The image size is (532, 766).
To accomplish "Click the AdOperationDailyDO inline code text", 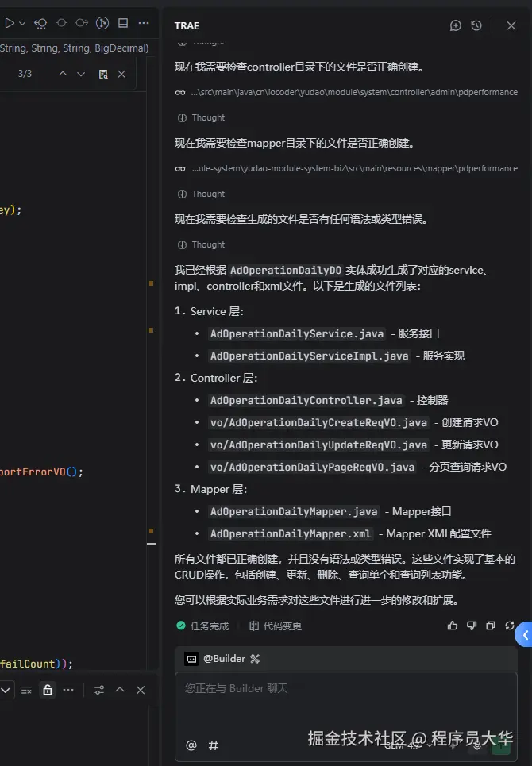I will [x=286, y=270].
